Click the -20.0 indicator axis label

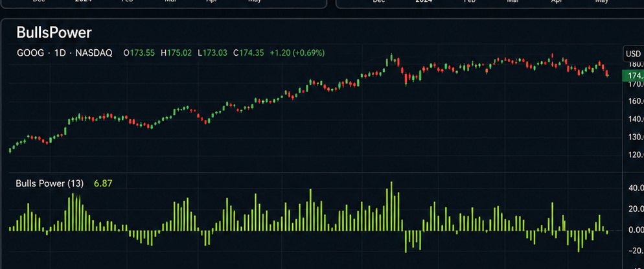tap(635, 251)
